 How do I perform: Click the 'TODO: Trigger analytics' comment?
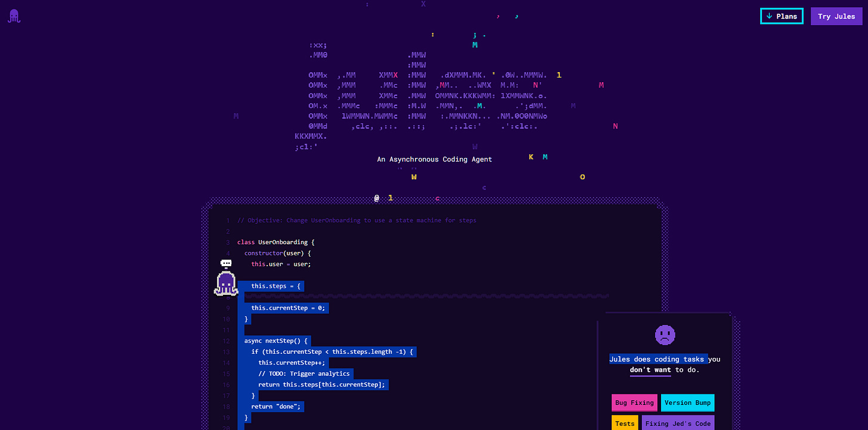304,374
